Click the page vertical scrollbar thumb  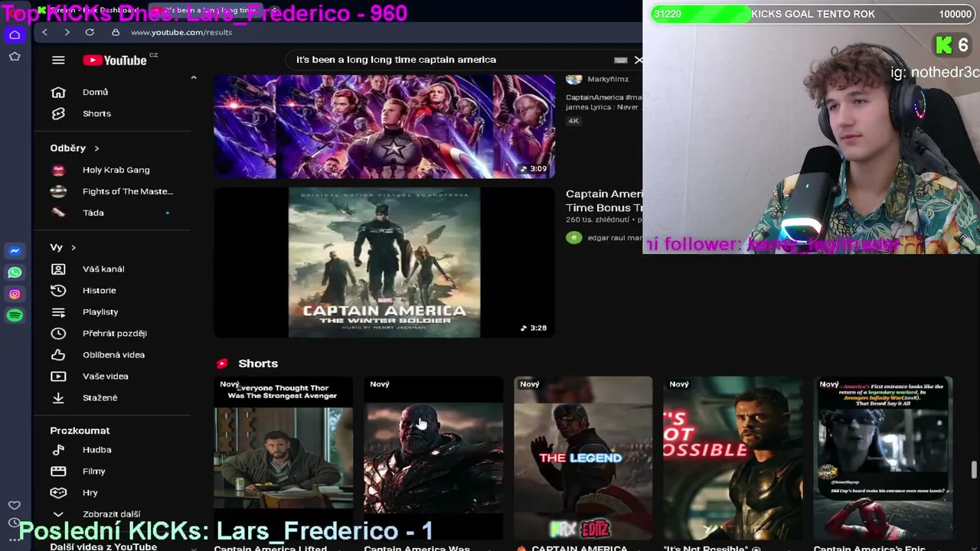(974, 470)
